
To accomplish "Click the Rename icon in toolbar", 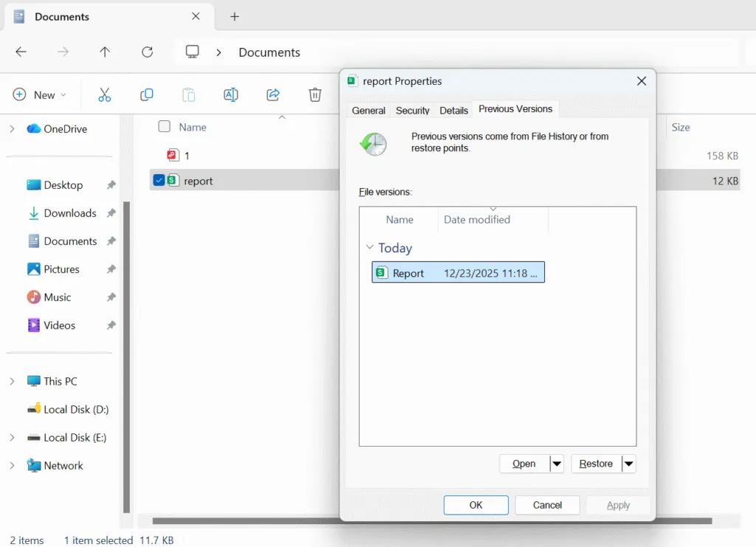I will coord(230,94).
